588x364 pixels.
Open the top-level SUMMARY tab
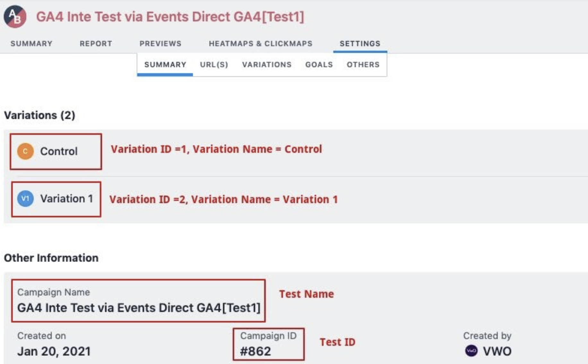(x=31, y=43)
